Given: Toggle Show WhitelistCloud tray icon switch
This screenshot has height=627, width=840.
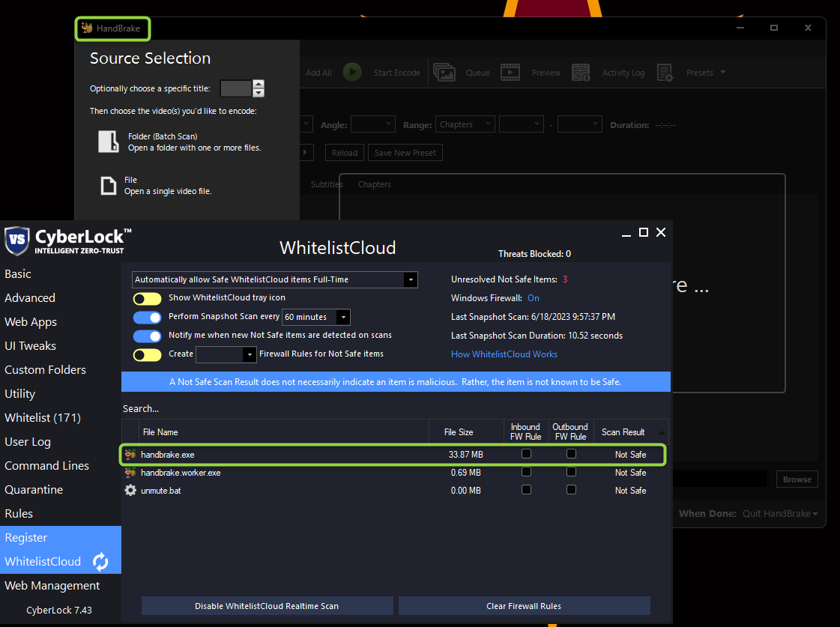Looking at the screenshot, I should tap(147, 298).
